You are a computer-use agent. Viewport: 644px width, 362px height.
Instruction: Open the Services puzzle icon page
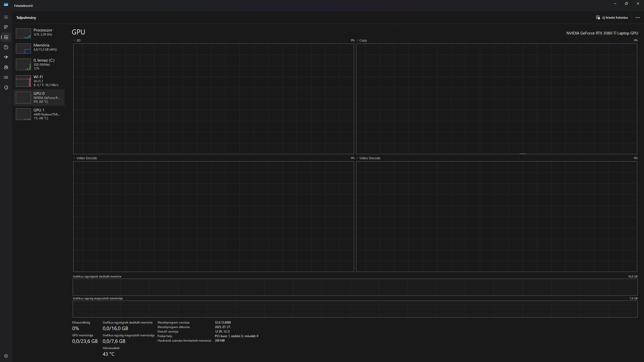click(6, 87)
